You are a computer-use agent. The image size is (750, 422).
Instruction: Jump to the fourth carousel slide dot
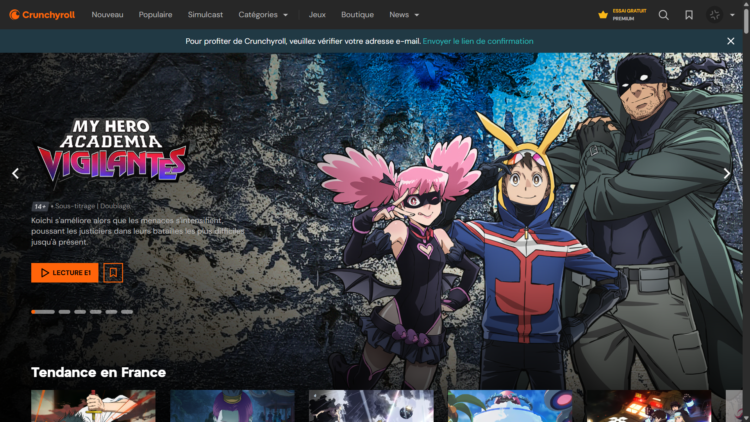click(96, 312)
